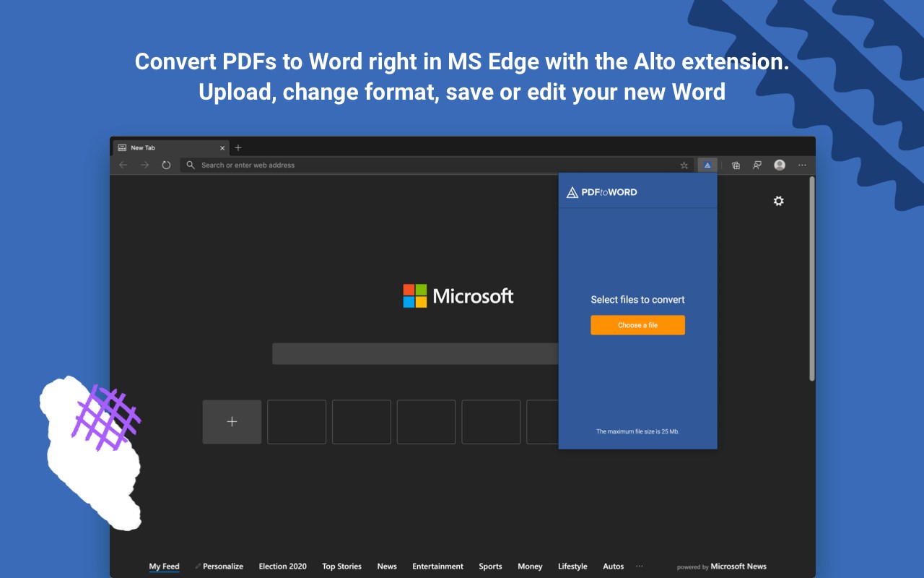Click the Select files to convert text
Viewport: 924px width, 578px height.
[x=637, y=300]
